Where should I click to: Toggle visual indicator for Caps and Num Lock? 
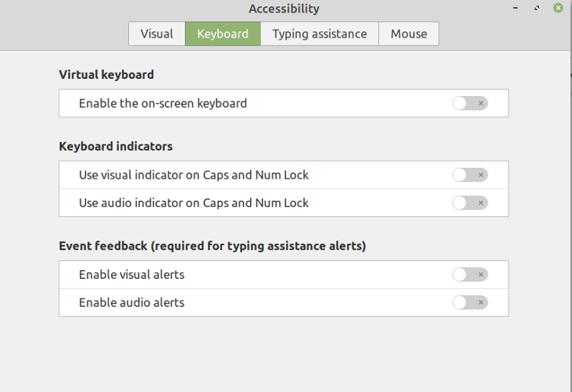(x=470, y=175)
